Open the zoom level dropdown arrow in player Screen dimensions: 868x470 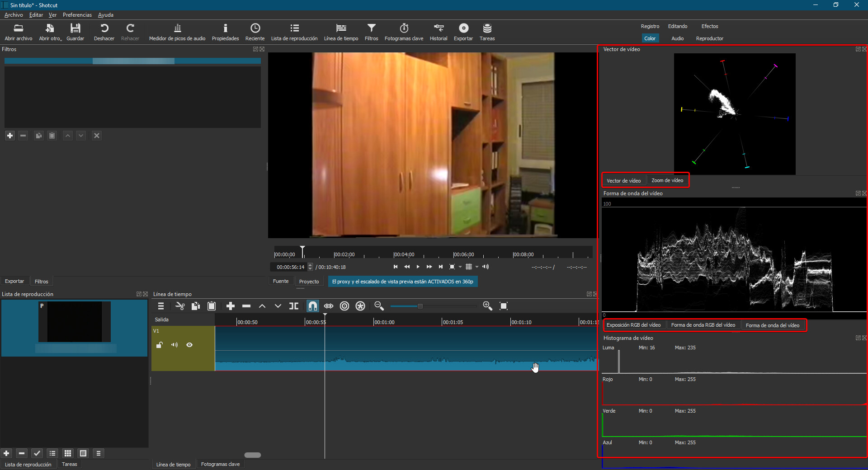coord(460,267)
